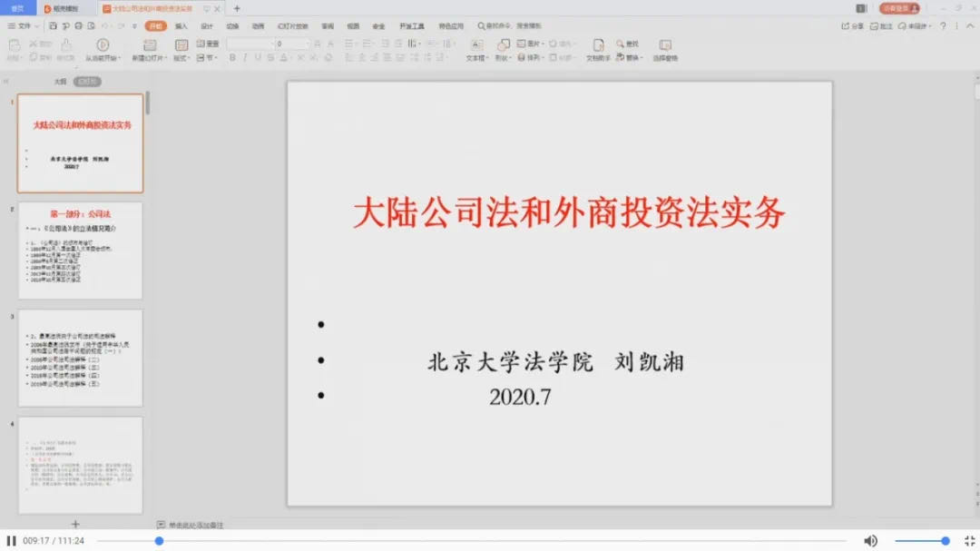Adjust the volume slider handle
Viewport: 980px width, 551px height.
pyautogui.click(x=945, y=541)
